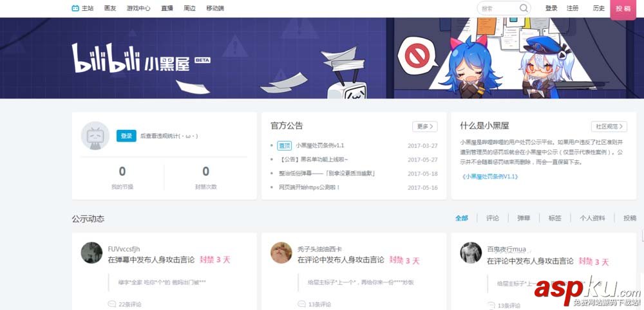644x310 pixels.
Task: Click 22条评论 on first card
Action: pos(130,304)
